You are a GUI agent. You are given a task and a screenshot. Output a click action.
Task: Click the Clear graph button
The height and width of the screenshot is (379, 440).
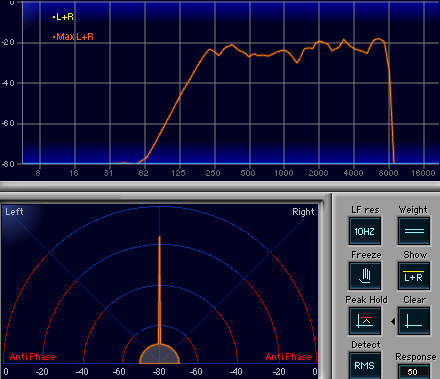click(x=414, y=321)
